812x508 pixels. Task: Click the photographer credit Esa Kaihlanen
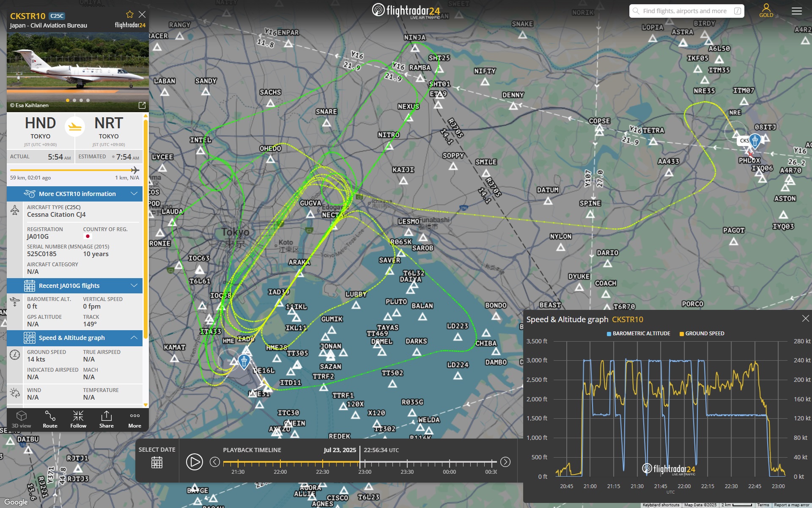[29, 105]
